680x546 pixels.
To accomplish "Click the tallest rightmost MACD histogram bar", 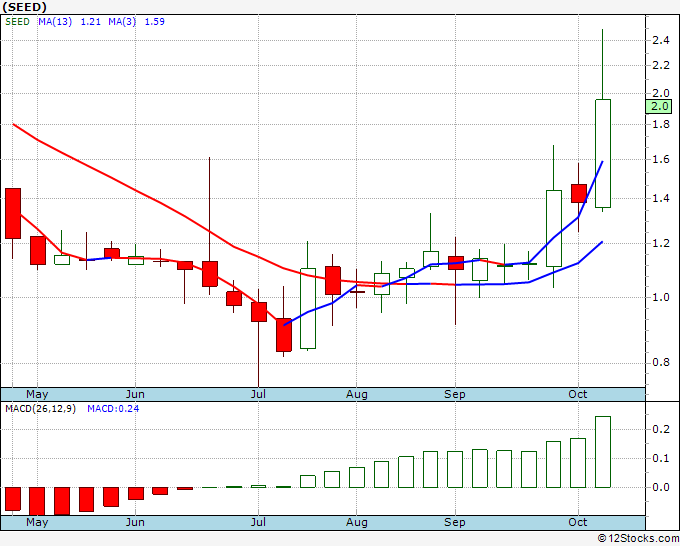I will (603, 451).
